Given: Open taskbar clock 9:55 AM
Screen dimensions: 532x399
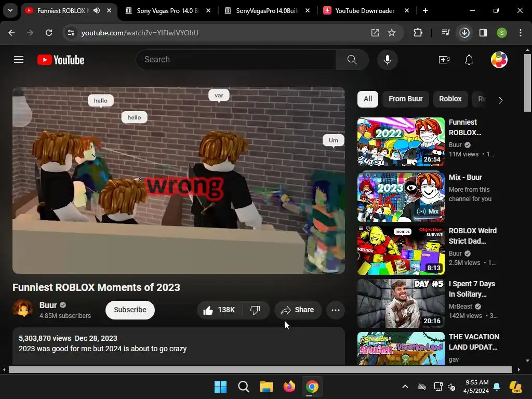Looking at the screenshot, I should tap(476, 387).
